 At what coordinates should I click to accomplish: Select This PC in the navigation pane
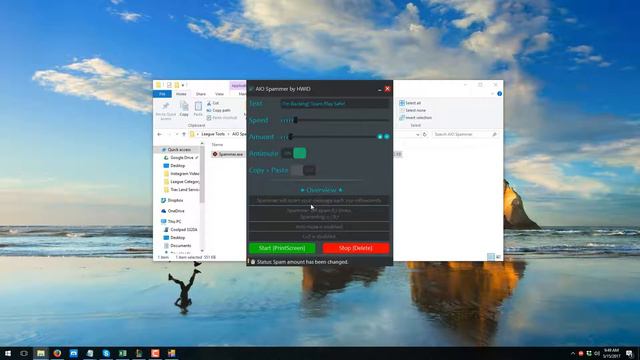(x=171, y=222)
